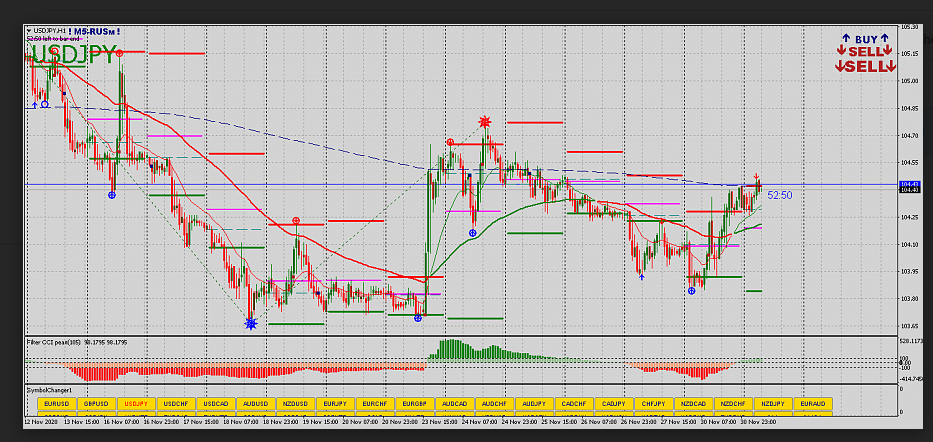
Task: Click the red starburst peak marker
Action: click(x=485, y=122)
